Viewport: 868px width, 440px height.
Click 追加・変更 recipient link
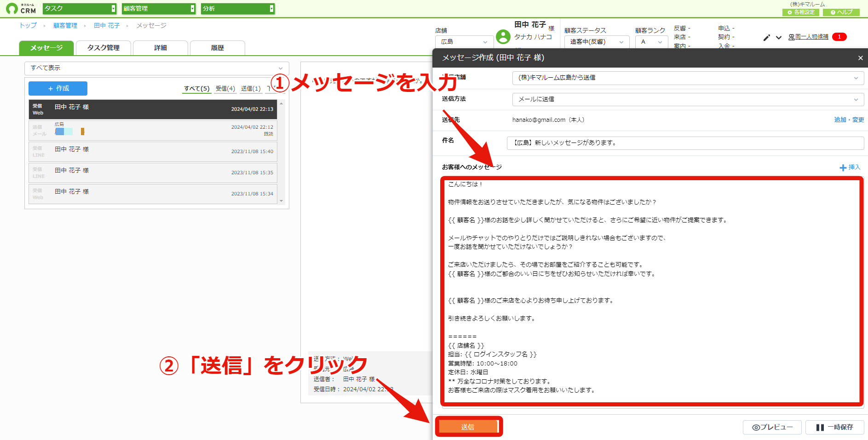[x=849, y=120]
